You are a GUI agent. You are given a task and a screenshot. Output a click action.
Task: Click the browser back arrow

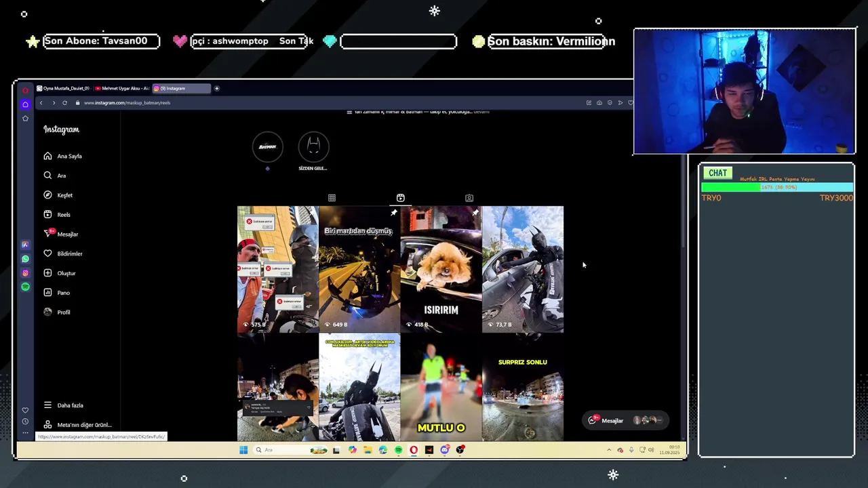point(41,103)
